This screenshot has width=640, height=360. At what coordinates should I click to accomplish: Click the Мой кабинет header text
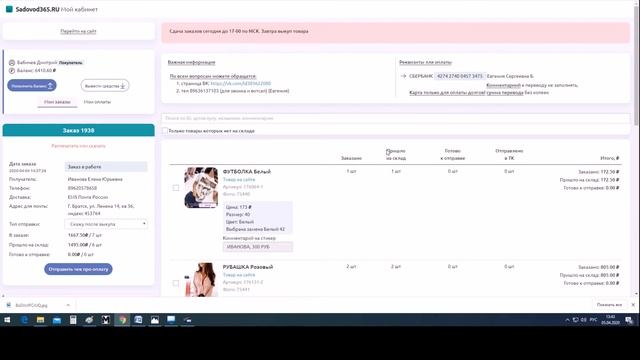[x=79, y=9]
